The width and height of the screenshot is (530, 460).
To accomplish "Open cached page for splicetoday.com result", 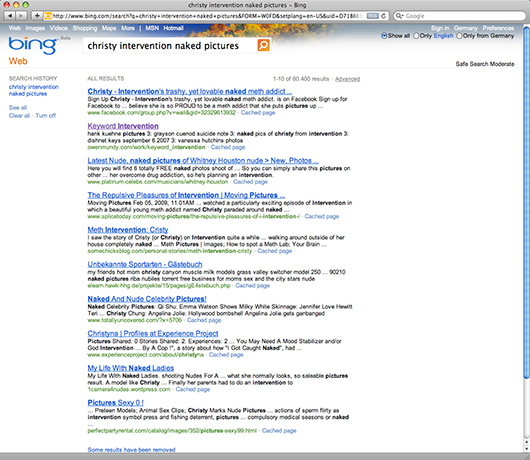I will tap(322, 216).
